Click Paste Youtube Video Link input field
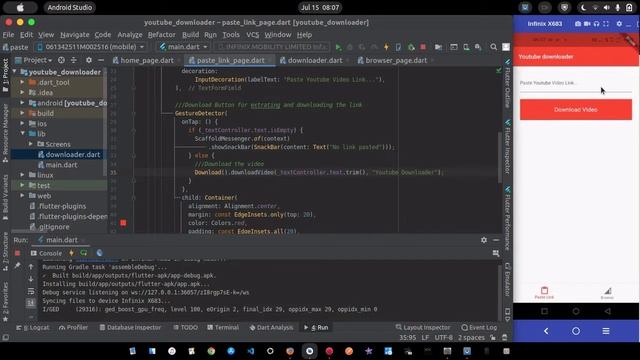This screenshot has height=360, width=640. tap(576, 83)
